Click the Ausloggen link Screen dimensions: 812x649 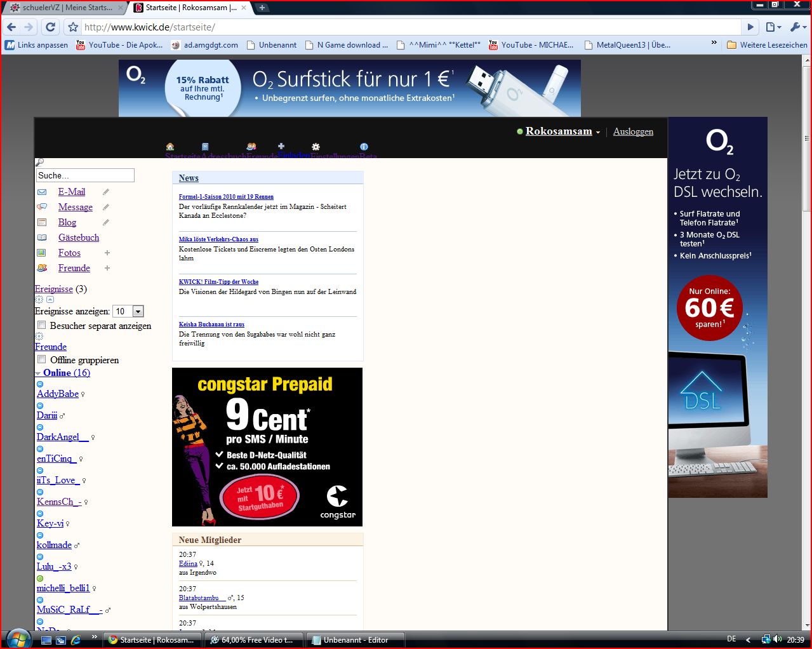point(633,131)
